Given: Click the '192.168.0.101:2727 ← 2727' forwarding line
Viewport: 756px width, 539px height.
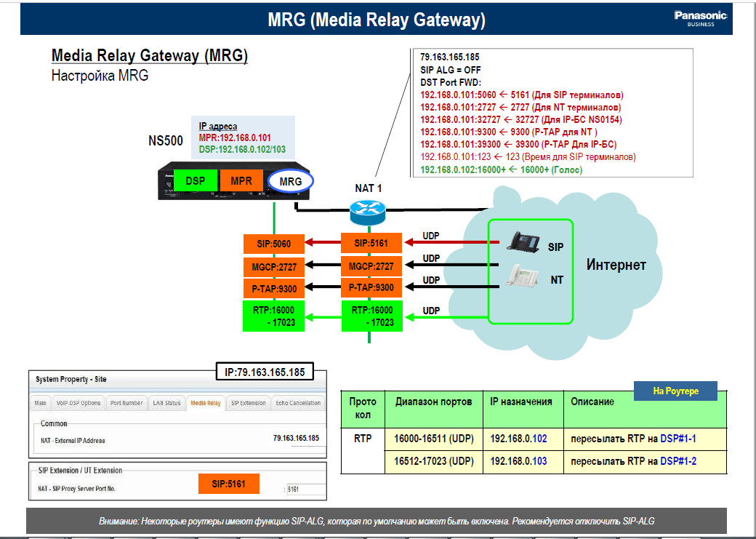Looking at the screenshot, I should point(520,107).
